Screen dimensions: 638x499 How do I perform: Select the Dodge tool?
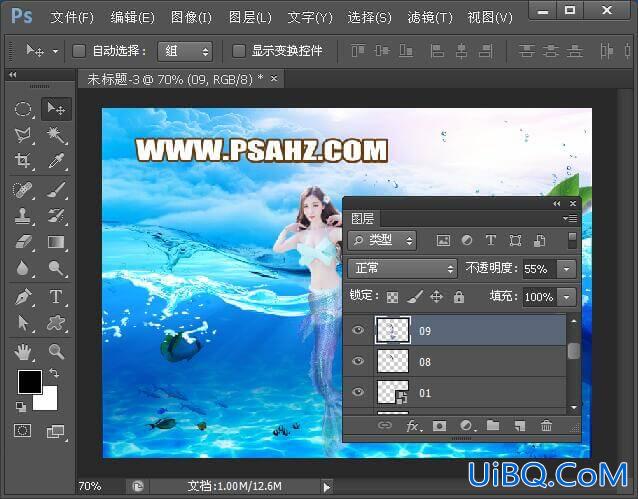56,268
